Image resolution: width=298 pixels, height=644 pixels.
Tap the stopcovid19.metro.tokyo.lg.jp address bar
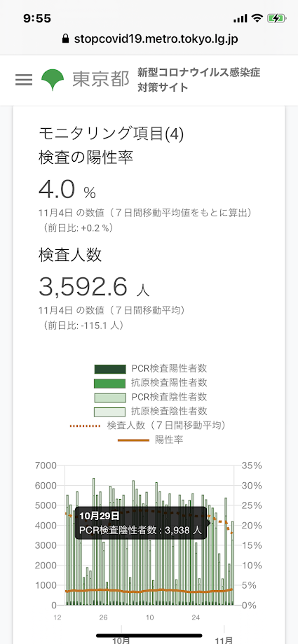(x=149, y=39)
